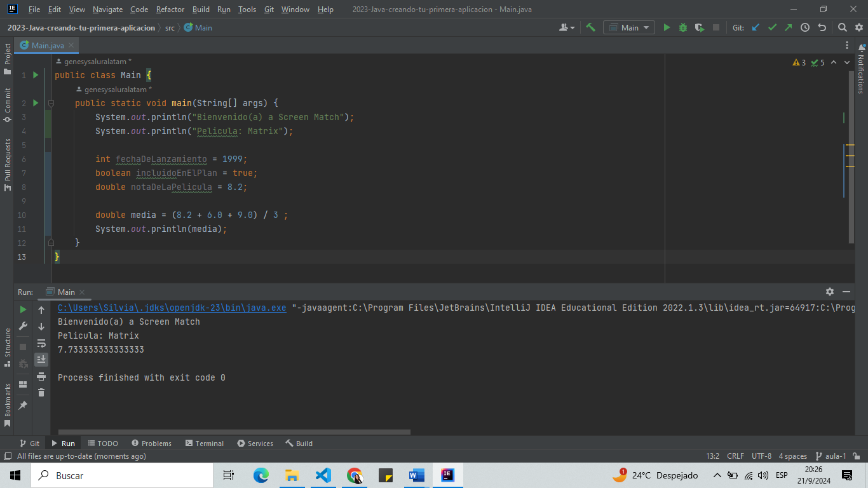Image resolution: width=868 pixels, height=488 pixels.
Task: Toggle scroll to end in console
Action: [41, 360]
